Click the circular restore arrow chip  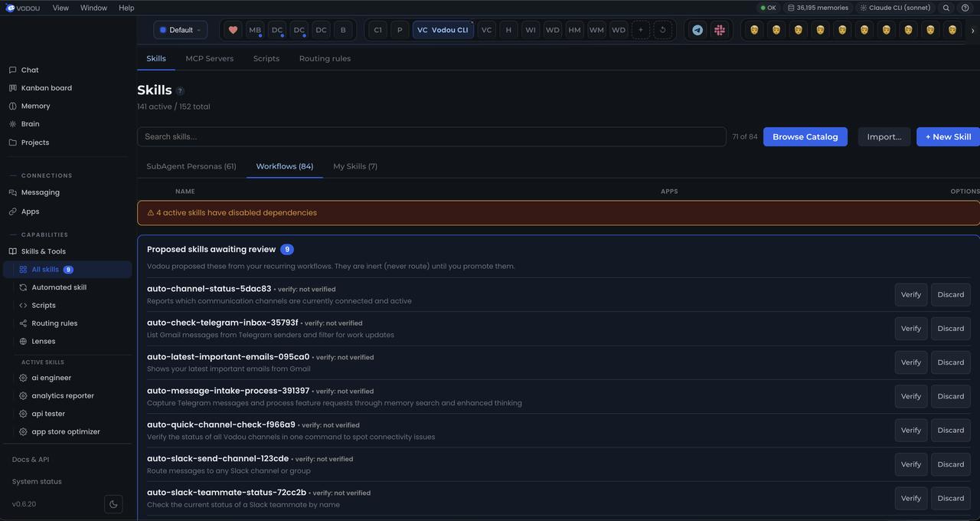[663, 30]
